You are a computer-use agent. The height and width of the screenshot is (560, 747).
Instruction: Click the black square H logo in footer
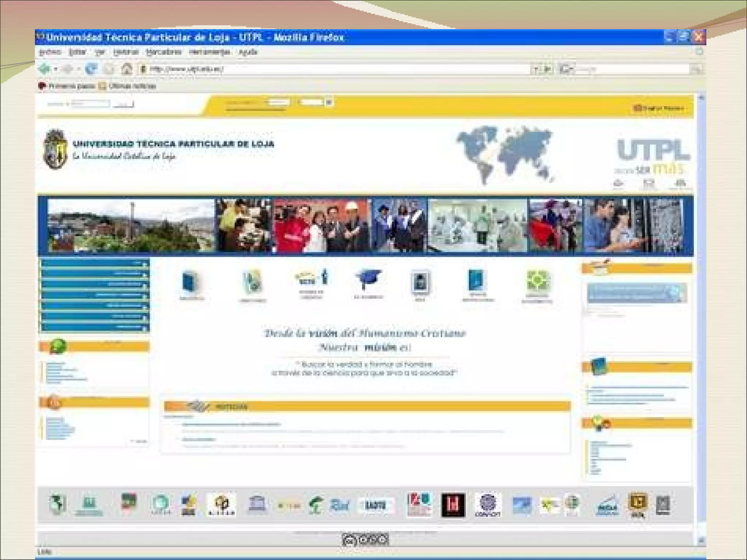[x=453, y=505]
